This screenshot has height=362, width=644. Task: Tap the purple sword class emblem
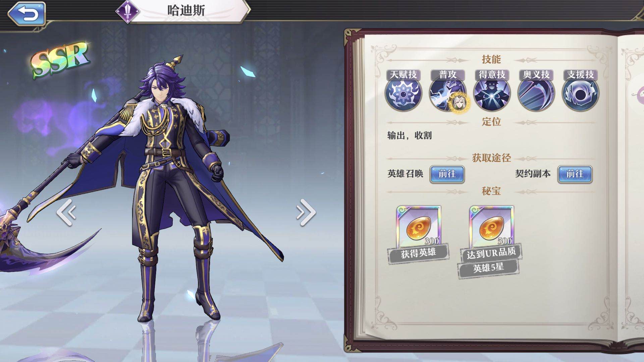pyautogui.click(x=127, y=12)
